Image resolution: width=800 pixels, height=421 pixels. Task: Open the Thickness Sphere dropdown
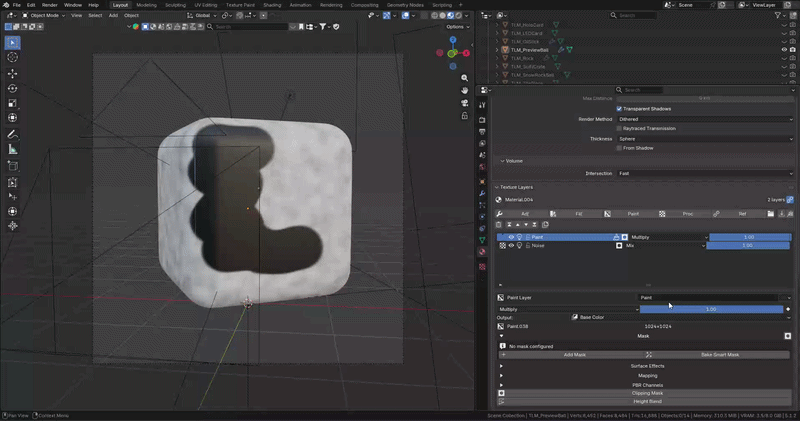click(705, 139)
